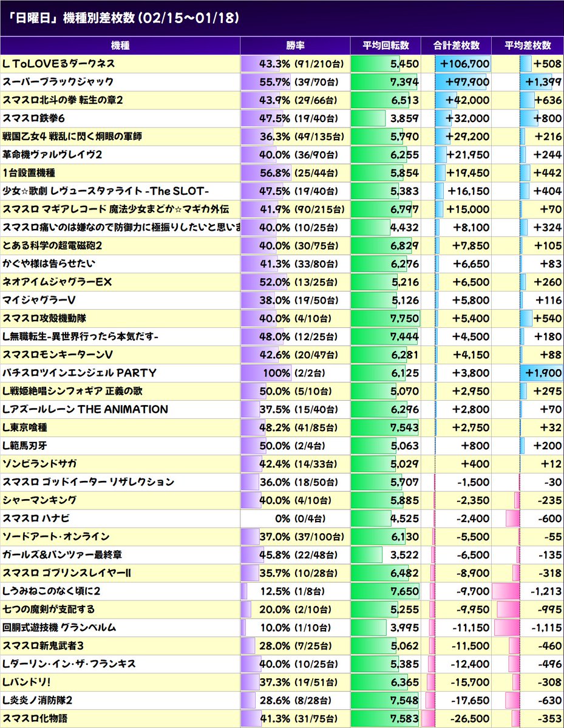
Task: Select ガールズ&パンツァー最終章 name
Action: coord(62,554)
